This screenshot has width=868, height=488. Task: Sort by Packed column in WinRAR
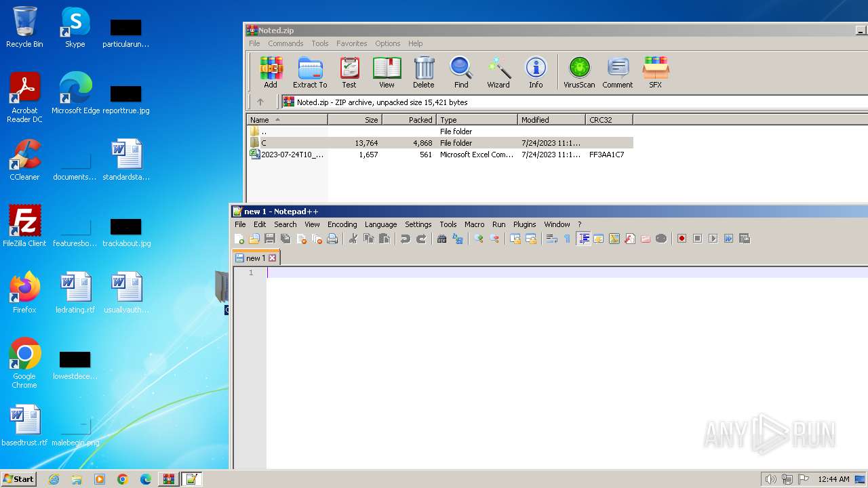(410, 120)
